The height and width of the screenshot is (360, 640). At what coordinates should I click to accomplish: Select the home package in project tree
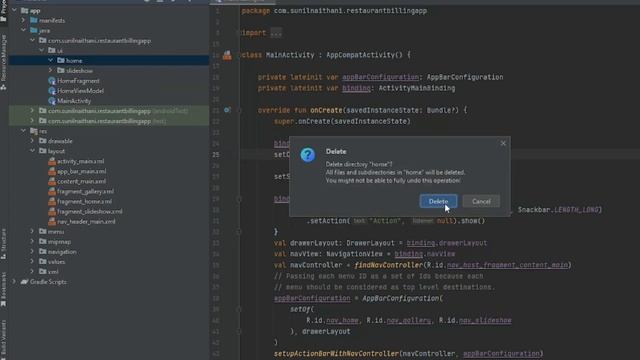(74, 60)
